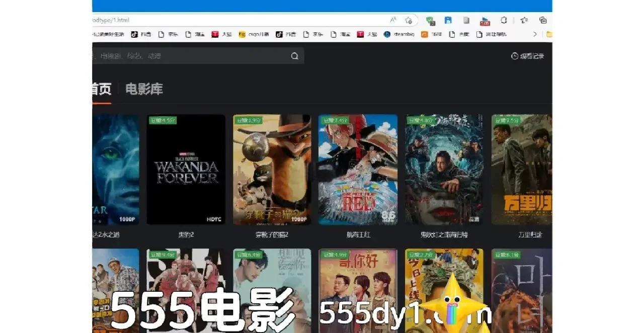This screenshot has height=333, width=644.
Task: Open 天猫 bookmark left of csgo
Action: pyautogui.click(x=222, y=34)
